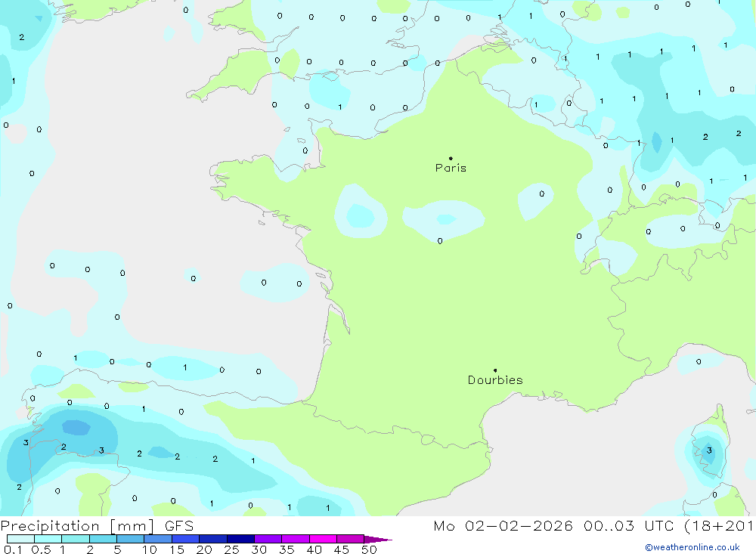Screen dimensions: 756x554
Task: Click the Dourbies city label
Action: tap(495, 380)
